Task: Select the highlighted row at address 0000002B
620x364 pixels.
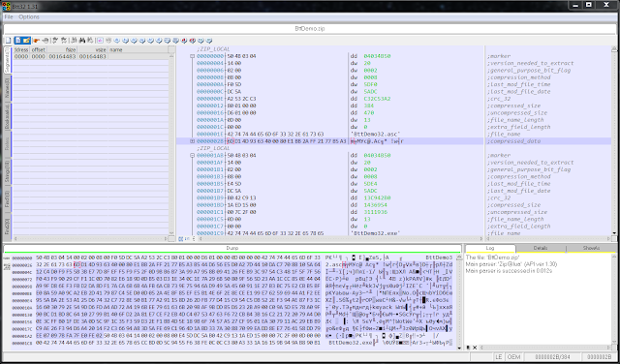Action: pyautogui.click(x=395, y=141)
